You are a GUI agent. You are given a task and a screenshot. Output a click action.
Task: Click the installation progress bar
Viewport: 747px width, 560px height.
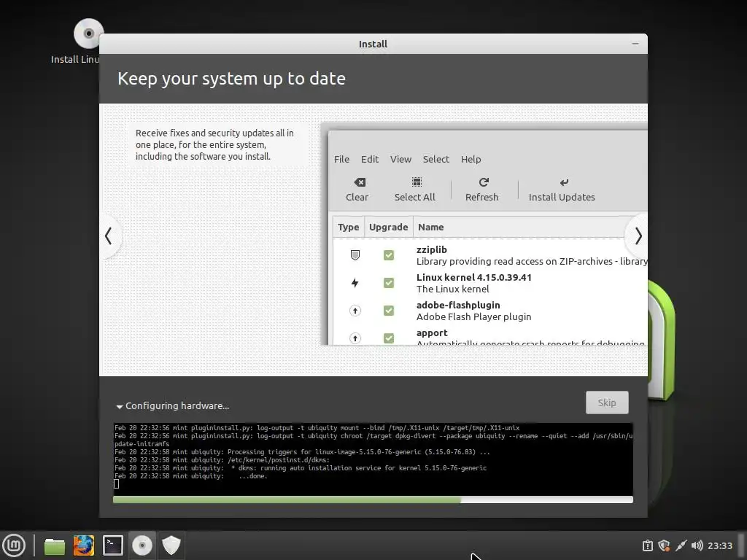[373, 499]
